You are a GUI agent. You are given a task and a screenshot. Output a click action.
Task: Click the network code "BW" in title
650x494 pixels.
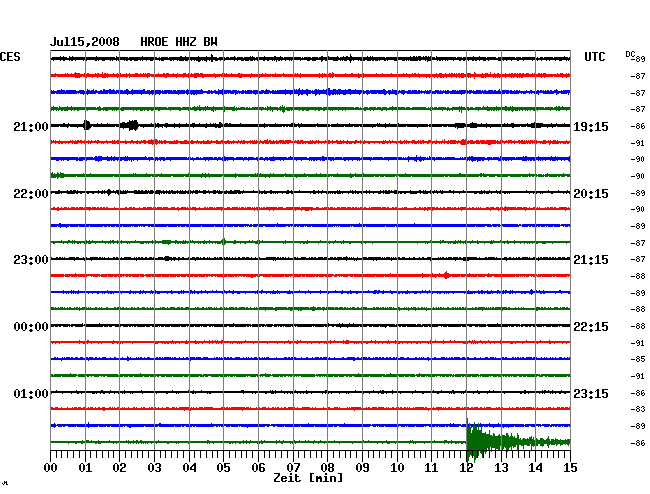[x=210, y=42]
